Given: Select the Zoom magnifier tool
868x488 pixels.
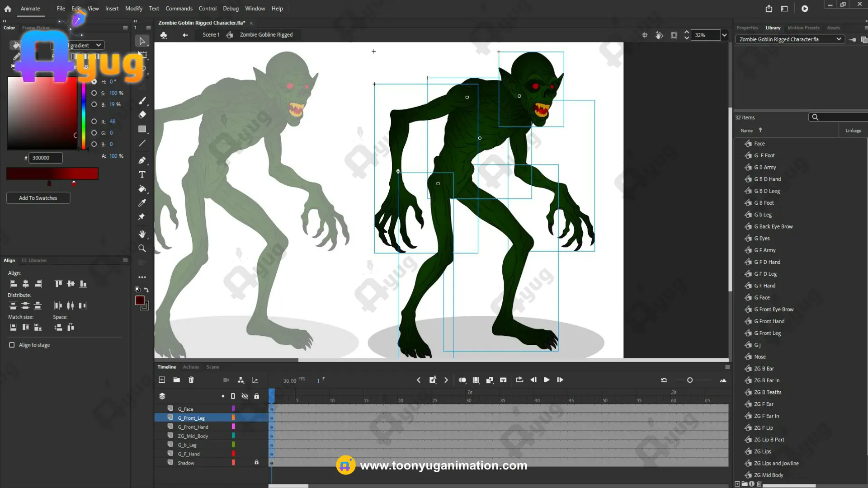Looking at the screenshot, I should click(x=142, y=249).
